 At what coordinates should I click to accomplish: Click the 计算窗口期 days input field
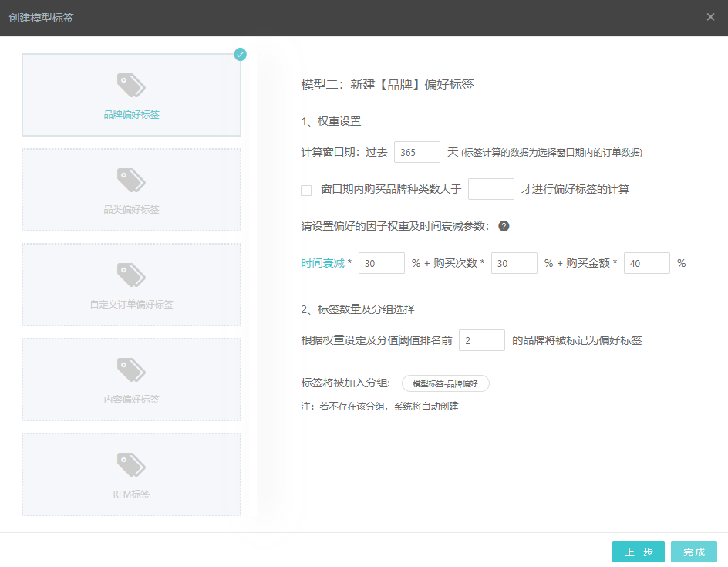click(x=416, y=153)
